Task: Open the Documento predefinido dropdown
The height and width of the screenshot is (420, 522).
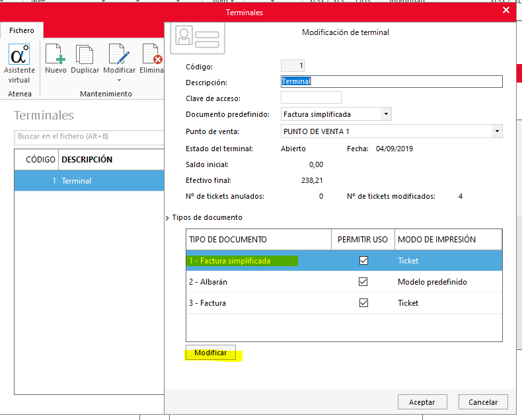Action: coord(385,114)
